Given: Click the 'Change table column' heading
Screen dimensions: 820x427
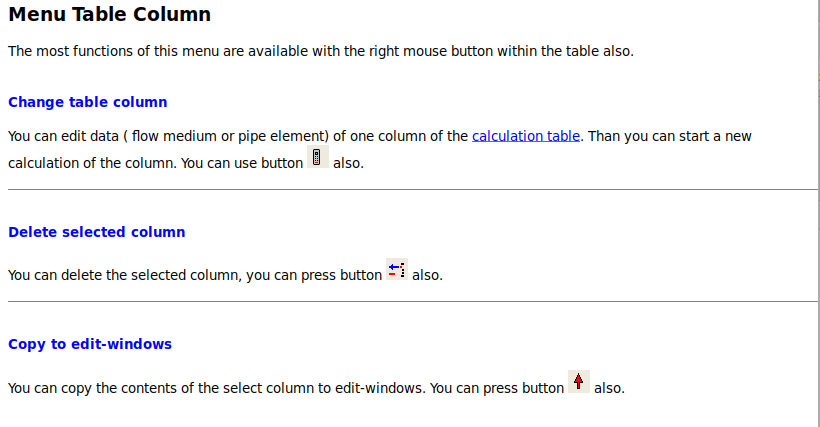Looking at the screenshot, I should (88, 102).
